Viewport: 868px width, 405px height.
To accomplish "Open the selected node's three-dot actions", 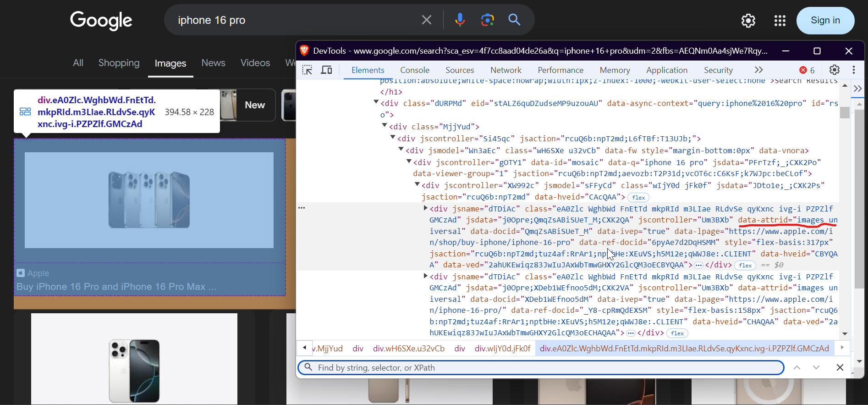I will point(302,208).
